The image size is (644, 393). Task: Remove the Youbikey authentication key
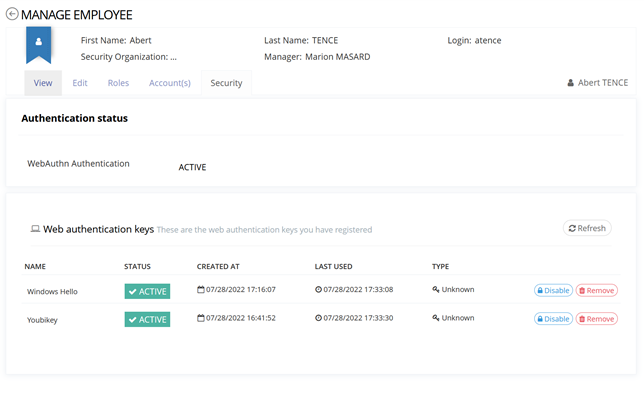coord(597,319)
